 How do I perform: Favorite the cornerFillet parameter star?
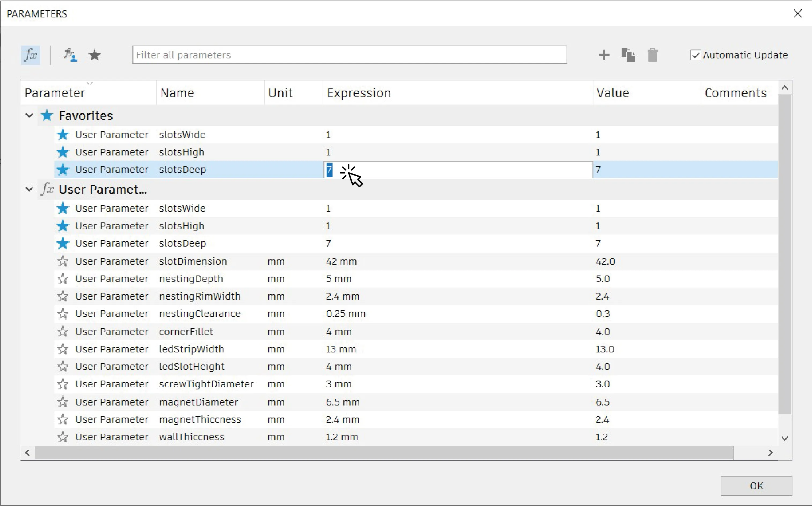[x=62, y=331]
